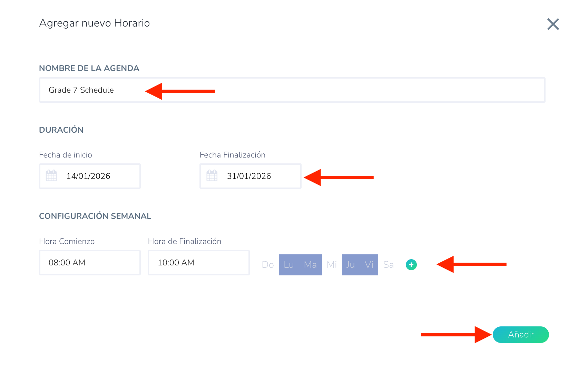Screen dimensions: 588x375
Task: Toggle Friday (Vi) day off
Action: click(x=369, y=265)
